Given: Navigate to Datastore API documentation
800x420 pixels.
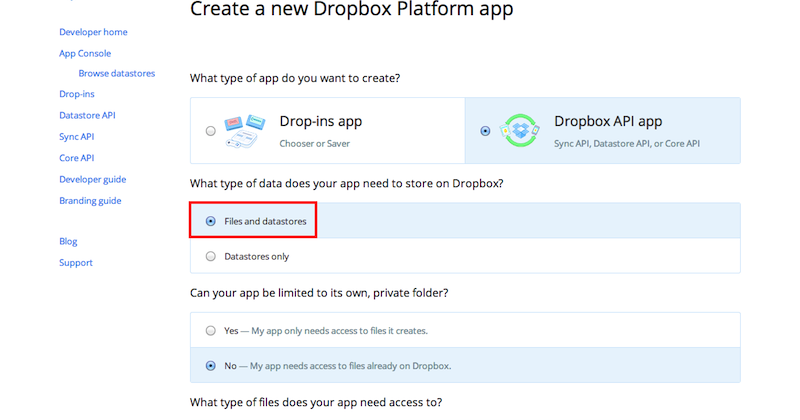Looking at the screenshot, I should point(87,115).
